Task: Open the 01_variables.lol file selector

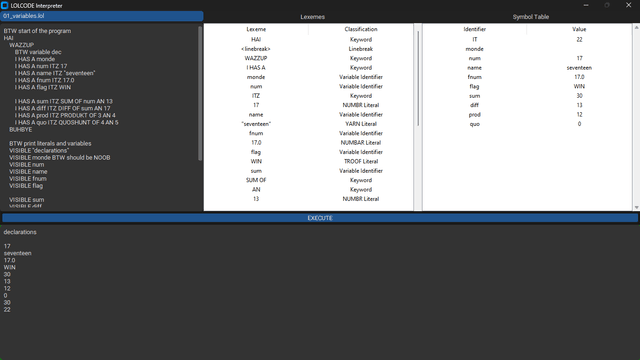Action: coord(102,16)
